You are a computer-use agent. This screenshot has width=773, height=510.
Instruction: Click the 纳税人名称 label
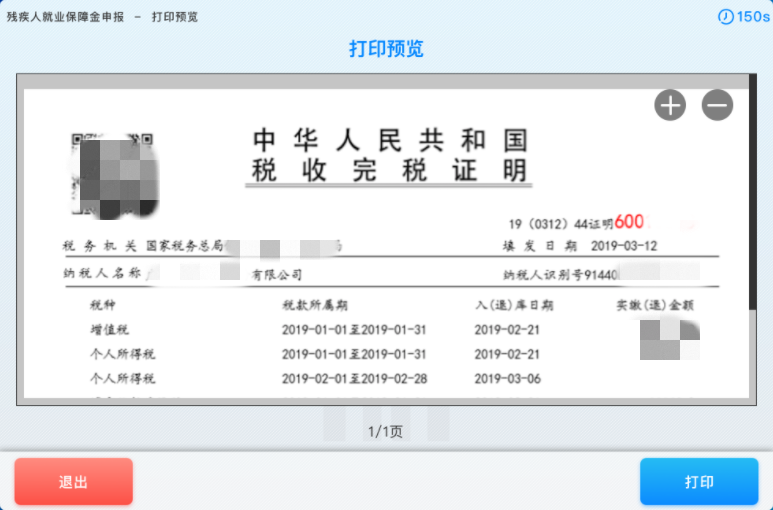pyautogui.click(x=102, y=273)
